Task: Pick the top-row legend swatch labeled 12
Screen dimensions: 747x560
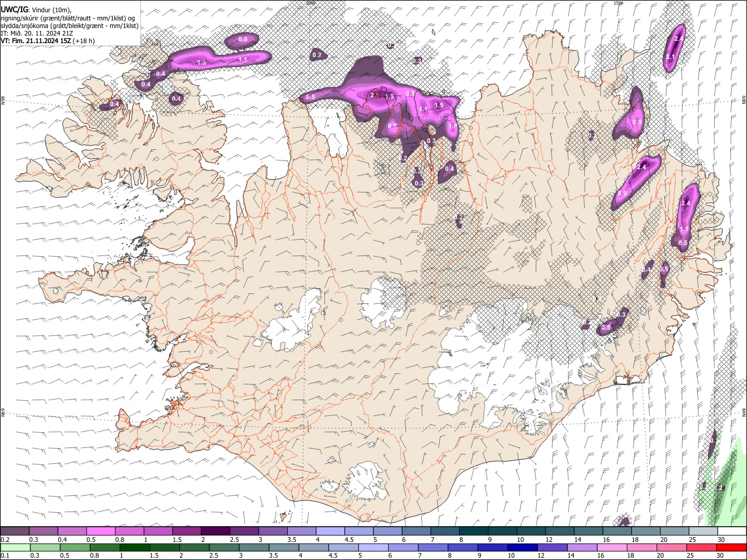Action: click(x=560, y=531)
